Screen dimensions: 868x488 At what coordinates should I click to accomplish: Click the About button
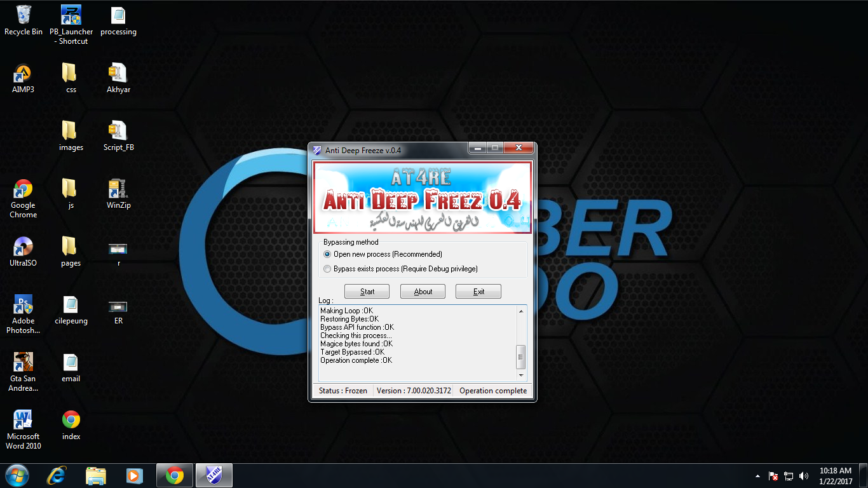point(423,292)
